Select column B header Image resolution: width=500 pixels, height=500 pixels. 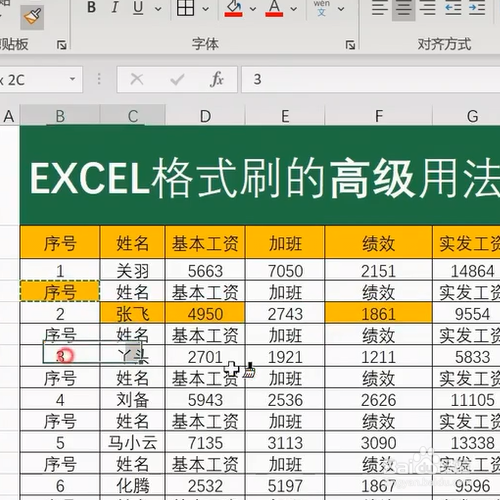pos(60,116)
